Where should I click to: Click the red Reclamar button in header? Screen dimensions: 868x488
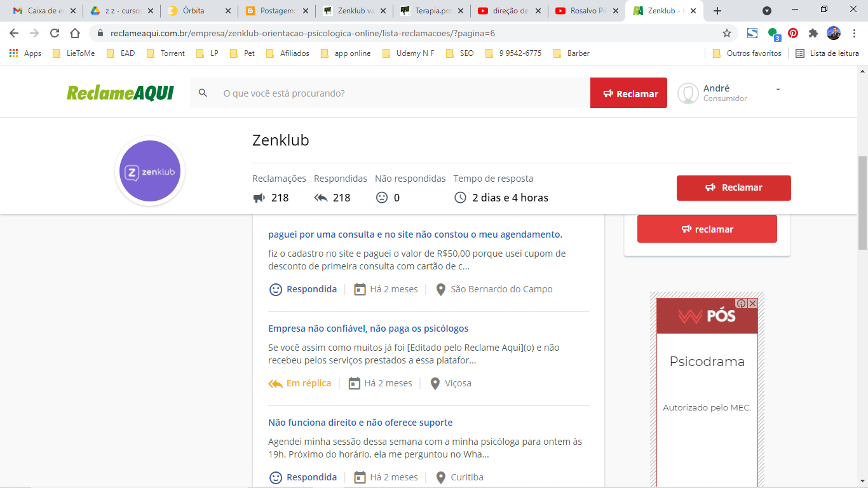point(628,93)
